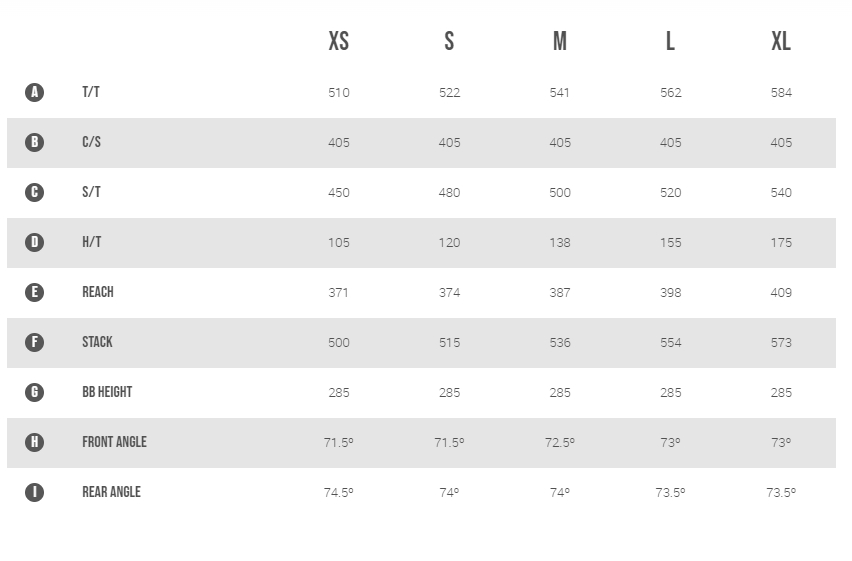Viewport: 852px width, 561px height.
Task: Click the circled A icon for T/T
Action: 34,92
